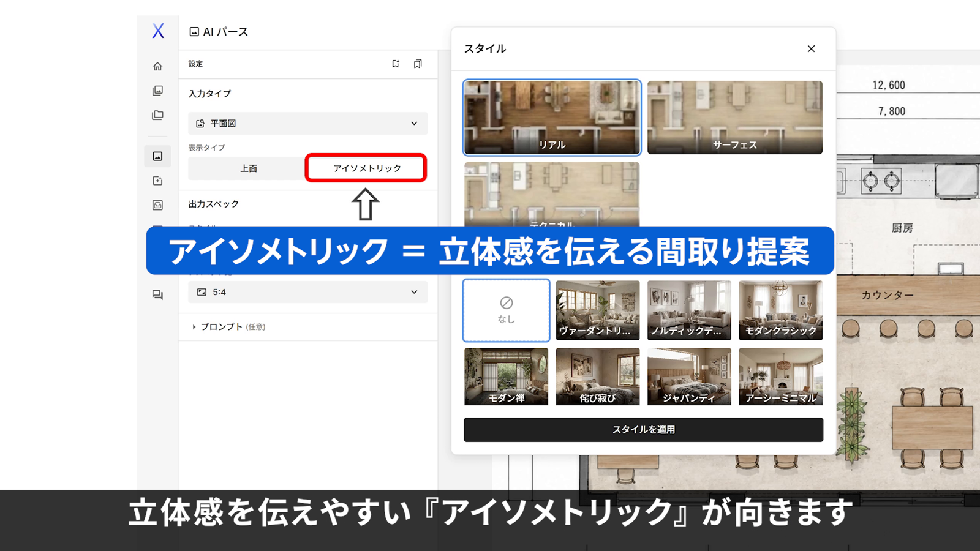Click the カウンター label on the floor plan
The height and width of the screenshot is (551, 980).
tap(888, 295)
